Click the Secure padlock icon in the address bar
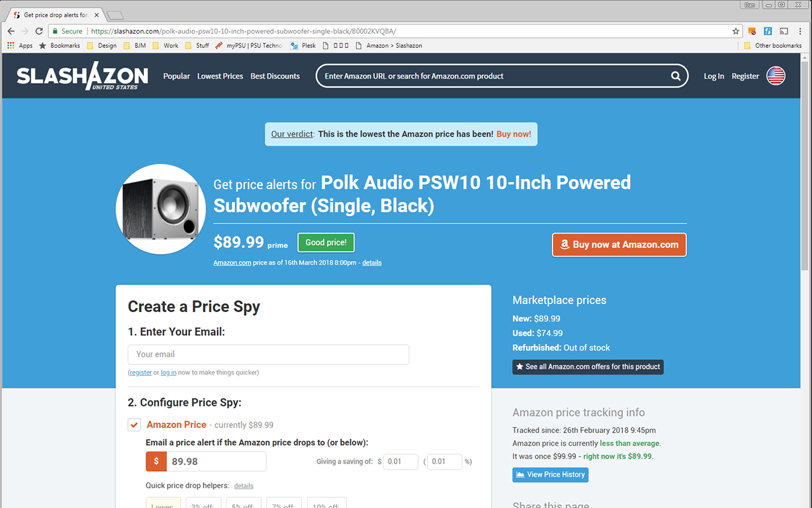This screenshot has width=812, height=508. point(56,31)
